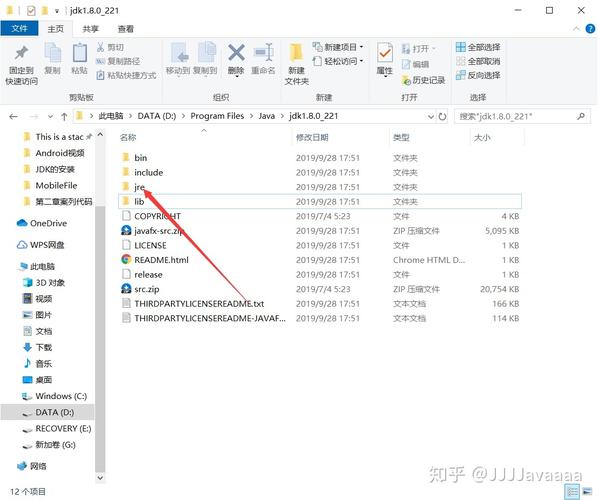598x500 pixels.
Task: Click the Cut scissors icon
Action: tap(100, 47)
